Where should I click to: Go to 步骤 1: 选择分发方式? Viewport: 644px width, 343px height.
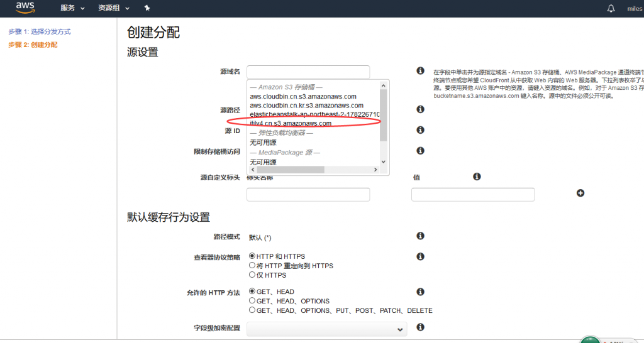click(40, 31)
